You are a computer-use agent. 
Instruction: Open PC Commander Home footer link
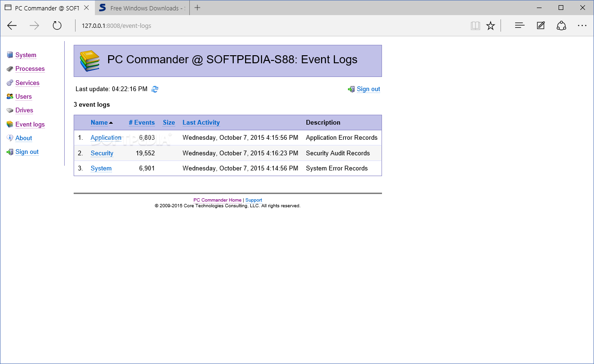click(x=217, y=200)
